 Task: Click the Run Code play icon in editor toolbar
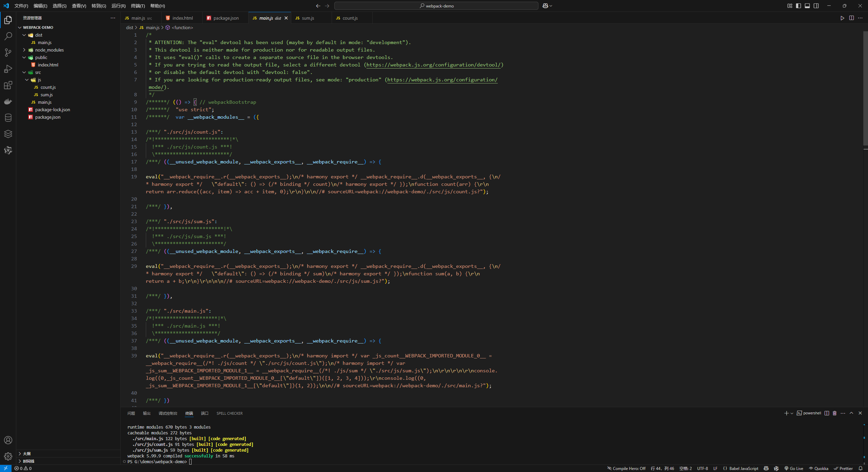pyautogui.click(x=842, y=18)
